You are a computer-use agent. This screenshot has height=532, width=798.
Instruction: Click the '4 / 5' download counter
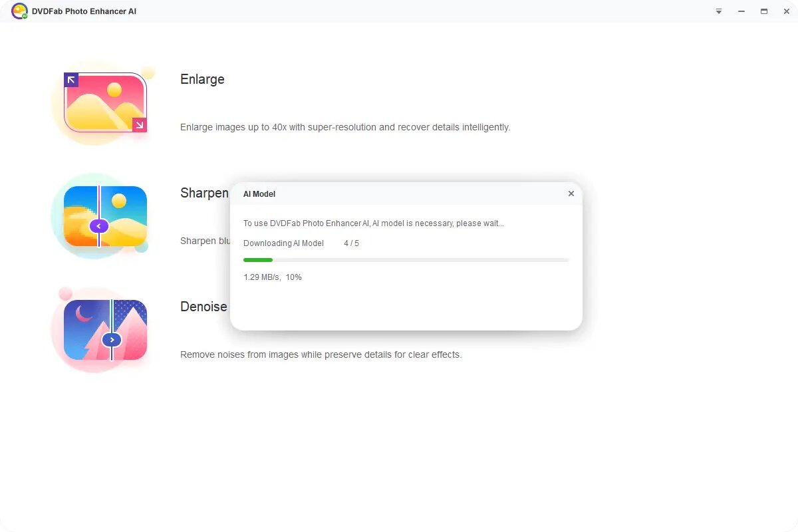coord(351,243)
